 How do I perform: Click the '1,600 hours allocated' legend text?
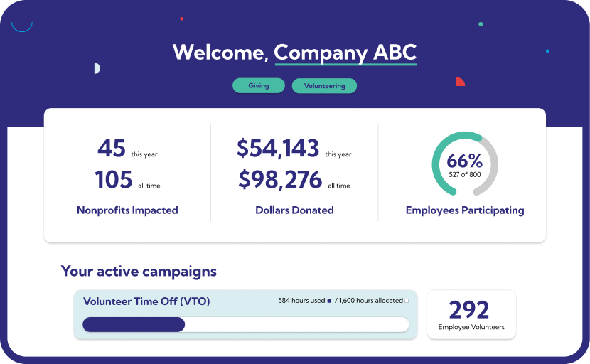371,301
